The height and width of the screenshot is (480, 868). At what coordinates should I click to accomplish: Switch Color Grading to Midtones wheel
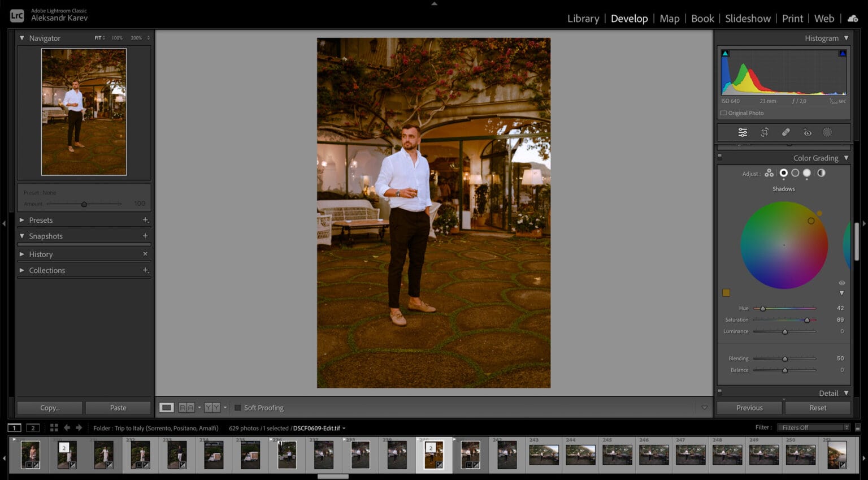(796, 173)
